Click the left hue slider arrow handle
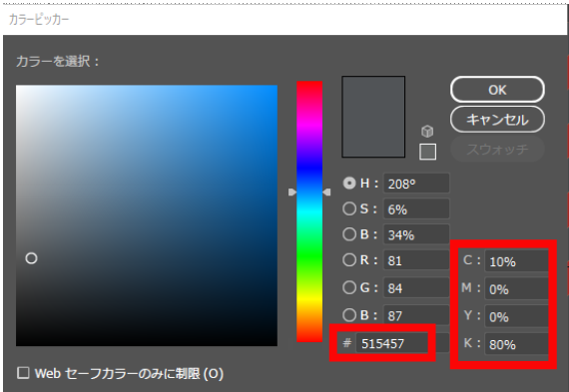Screen dimensions: 569x392 coord(292,193)
